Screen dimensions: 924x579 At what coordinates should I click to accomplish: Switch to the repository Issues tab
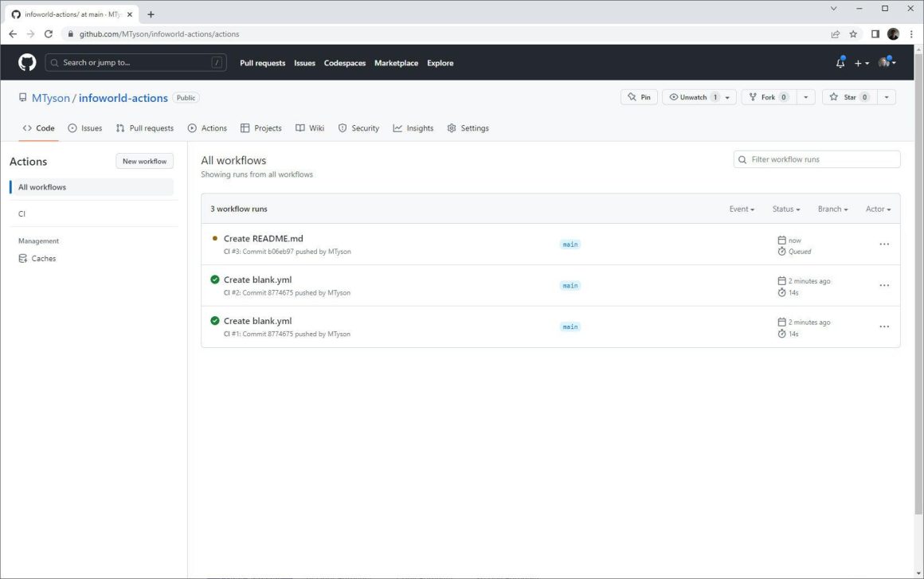point(85,127)
